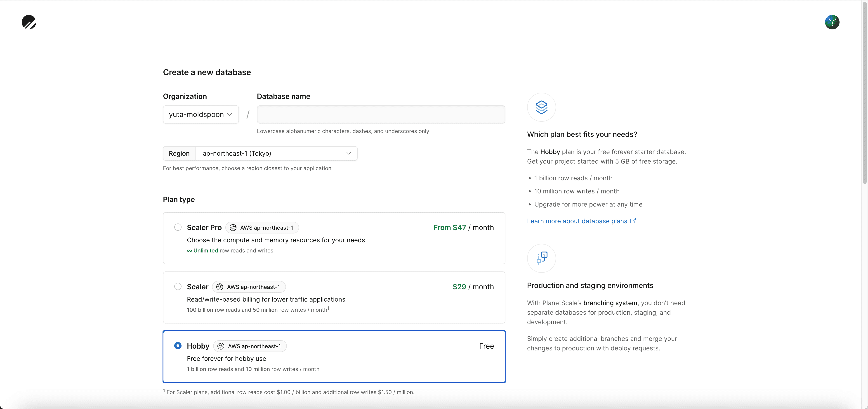Click 'Upgrade for more power at any time'
868x409 pixels.
[588, 204]
